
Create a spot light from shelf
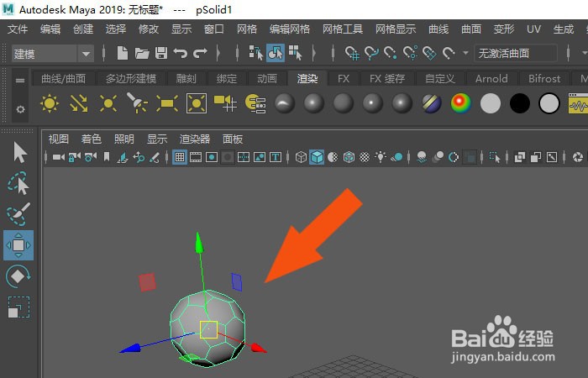point(137,103)
